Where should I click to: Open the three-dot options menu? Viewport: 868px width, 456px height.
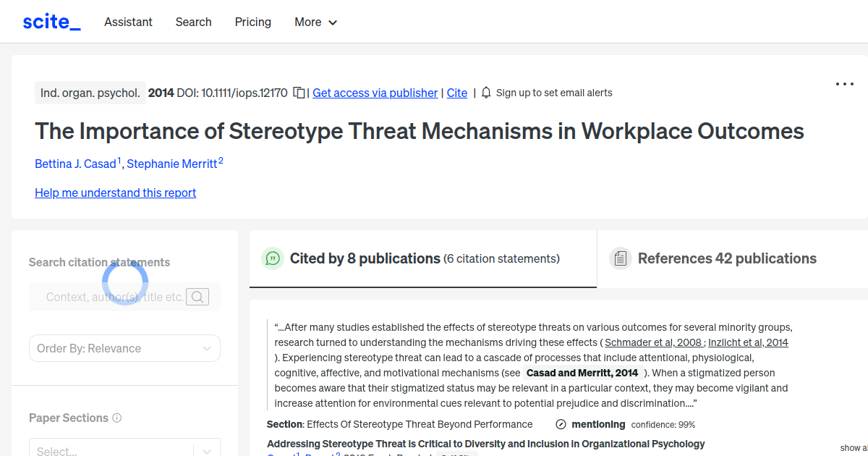point(844,84)
